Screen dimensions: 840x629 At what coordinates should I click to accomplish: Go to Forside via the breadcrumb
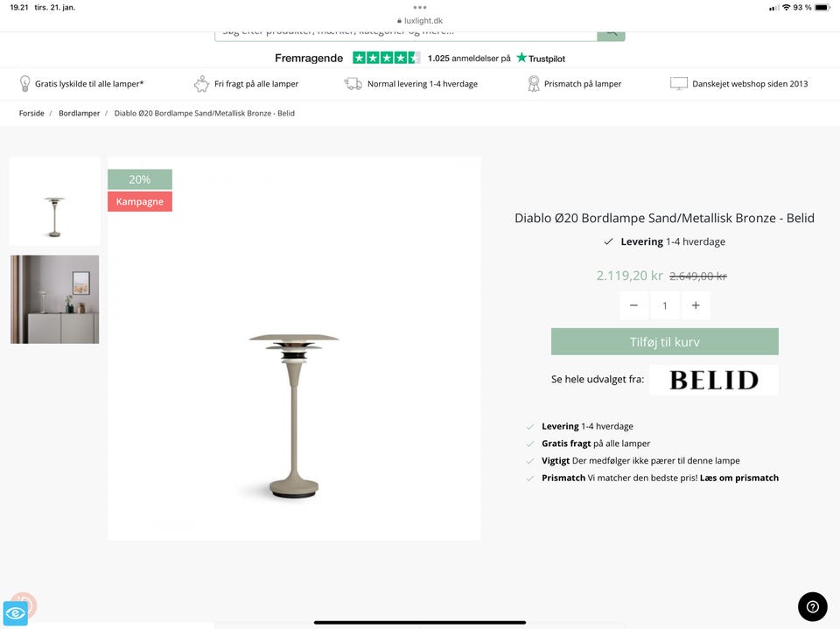[31, 113]
